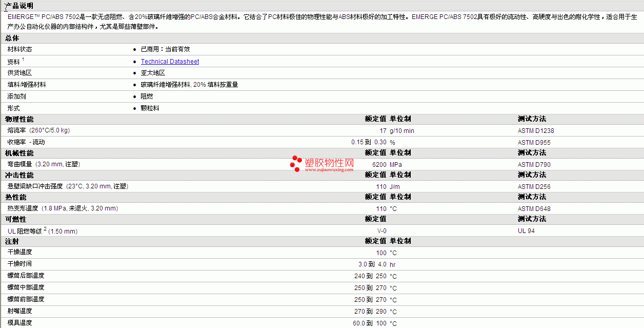Click the 产品说明 section heading
The image size is (644, 328).
click(19, 6)
